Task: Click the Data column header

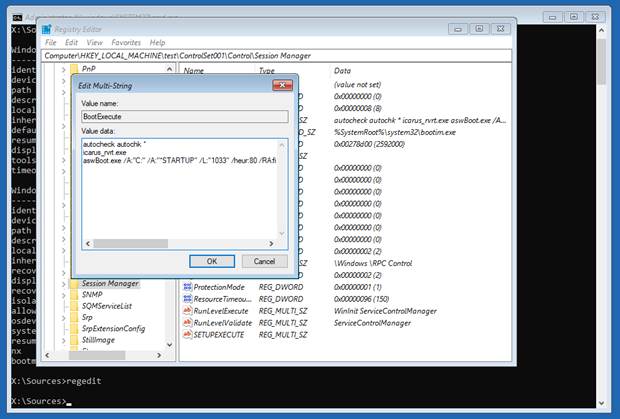Action: click(x=342, y=71)
